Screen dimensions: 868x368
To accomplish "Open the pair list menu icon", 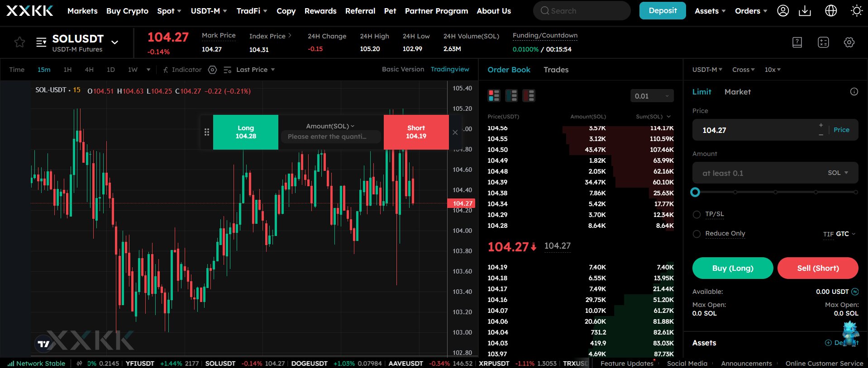I will tap(41, 42).
